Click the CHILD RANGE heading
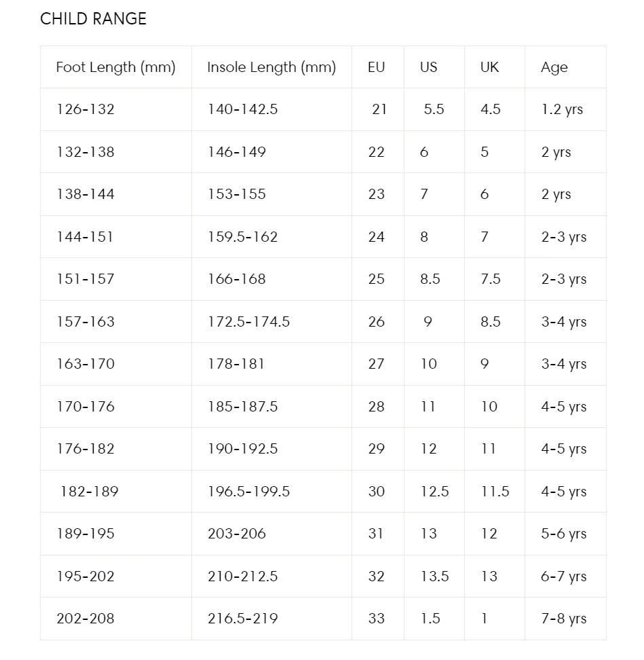Screen dimensions: 644x660 tap(94, 19)
